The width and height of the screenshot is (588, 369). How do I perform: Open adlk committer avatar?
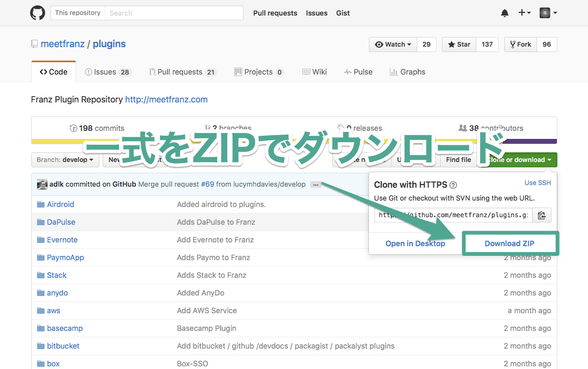click(x=42, y=184)
